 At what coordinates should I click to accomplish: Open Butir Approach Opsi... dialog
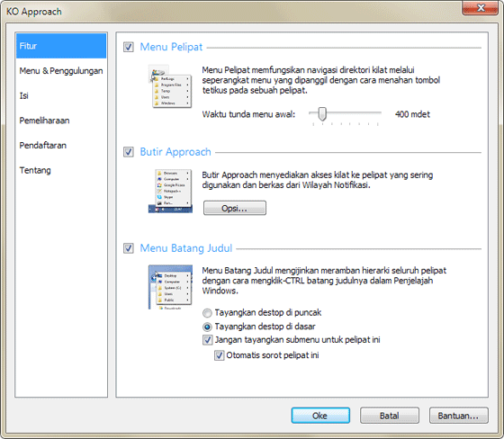coord(235,208)
